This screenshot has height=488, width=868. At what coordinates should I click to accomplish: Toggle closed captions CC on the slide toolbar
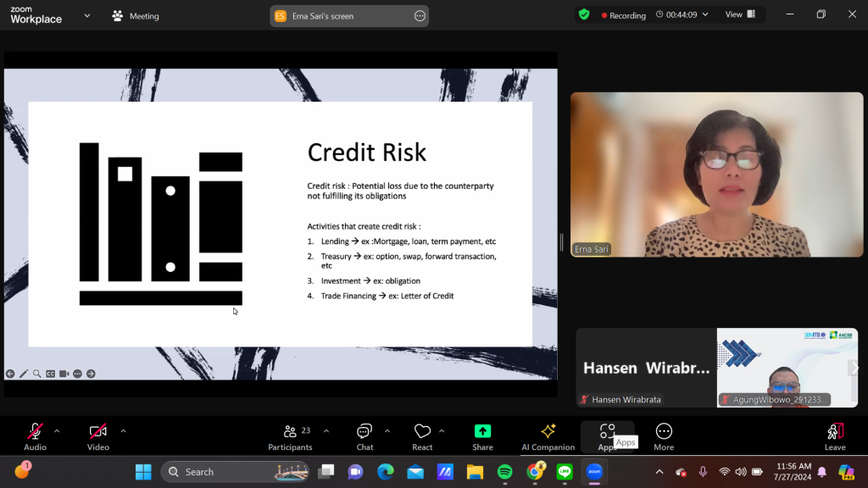[x=51, y=374]
